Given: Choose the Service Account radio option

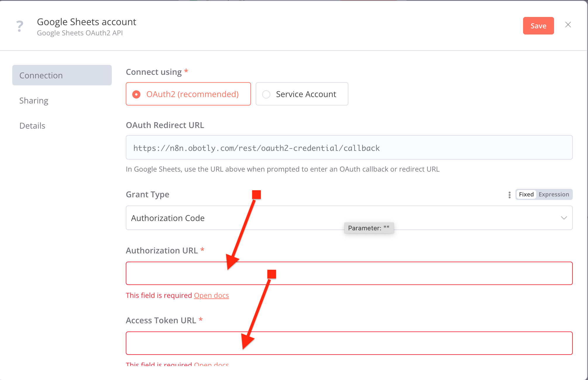Looking at the screenshot, I should pyautogui.click(x=266, y=94).
